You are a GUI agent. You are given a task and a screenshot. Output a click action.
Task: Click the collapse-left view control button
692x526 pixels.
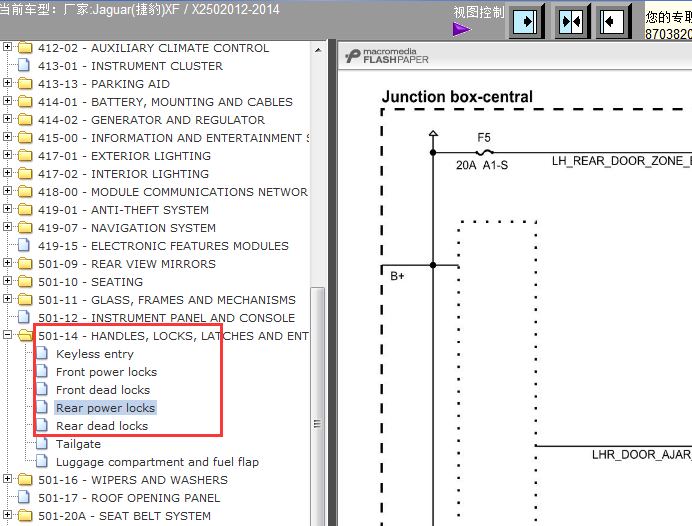coord(614,21)
